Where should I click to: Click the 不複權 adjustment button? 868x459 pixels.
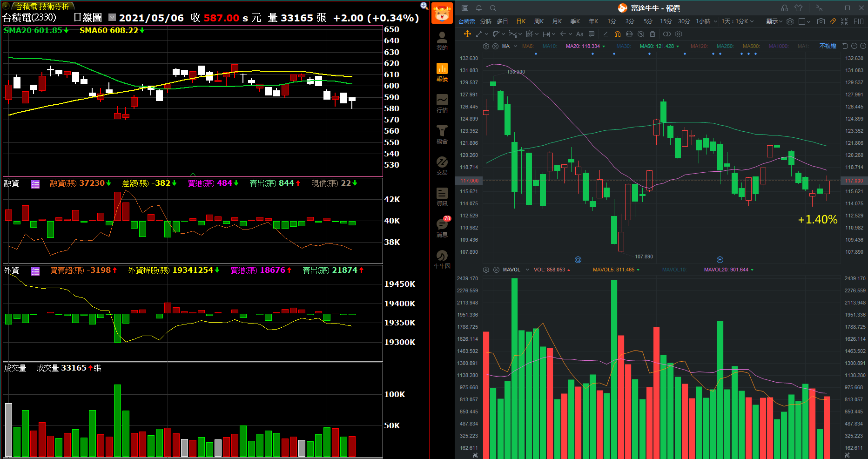coord(828,46)
